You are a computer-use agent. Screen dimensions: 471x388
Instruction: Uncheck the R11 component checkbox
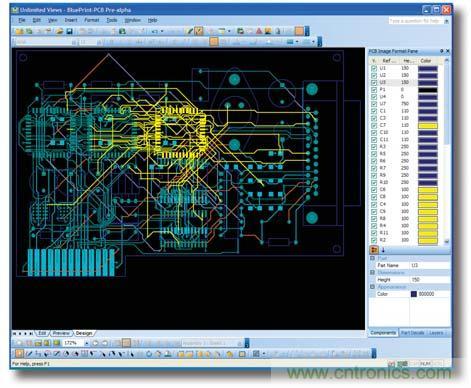374,233
